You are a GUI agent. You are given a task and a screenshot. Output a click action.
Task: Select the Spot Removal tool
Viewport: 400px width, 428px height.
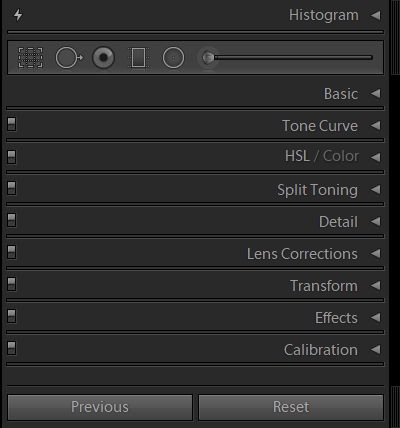[69, 58]
